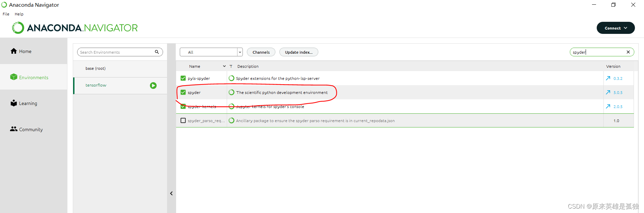
Task: Click the update arrow next to 0.3.2
Action: click(608, 78)
